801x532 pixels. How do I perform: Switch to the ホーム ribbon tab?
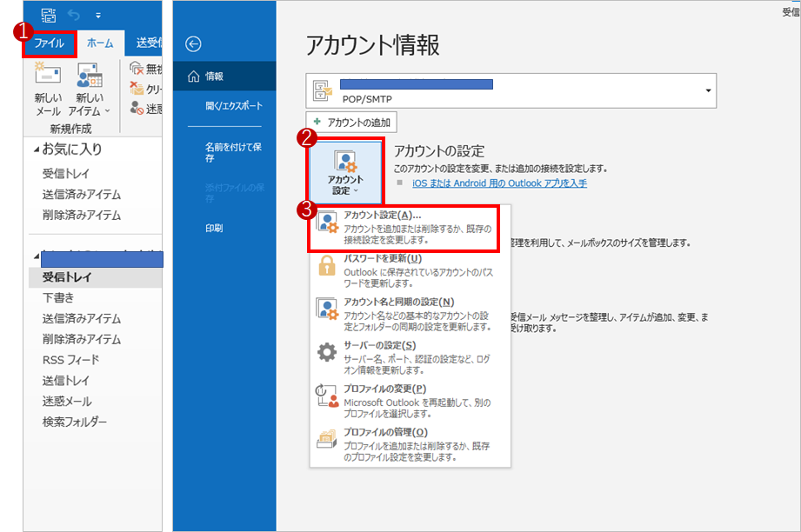(x=100, y=43)
